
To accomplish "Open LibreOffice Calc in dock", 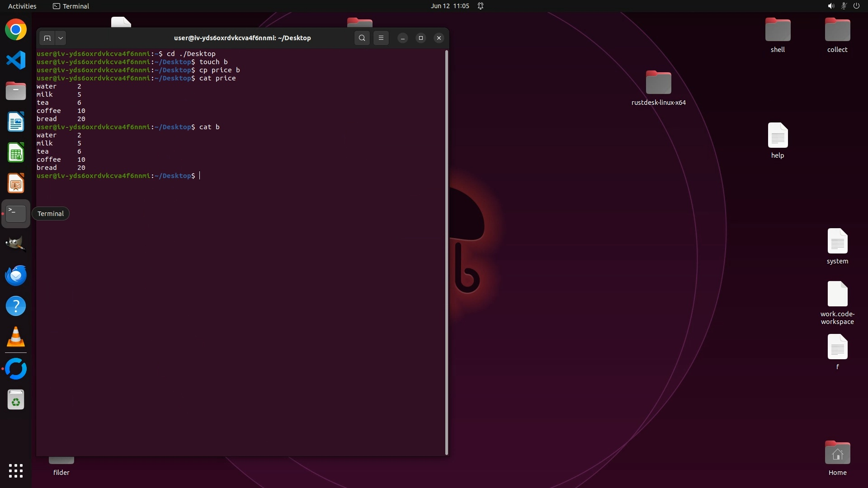I will [x=16, y=153].
